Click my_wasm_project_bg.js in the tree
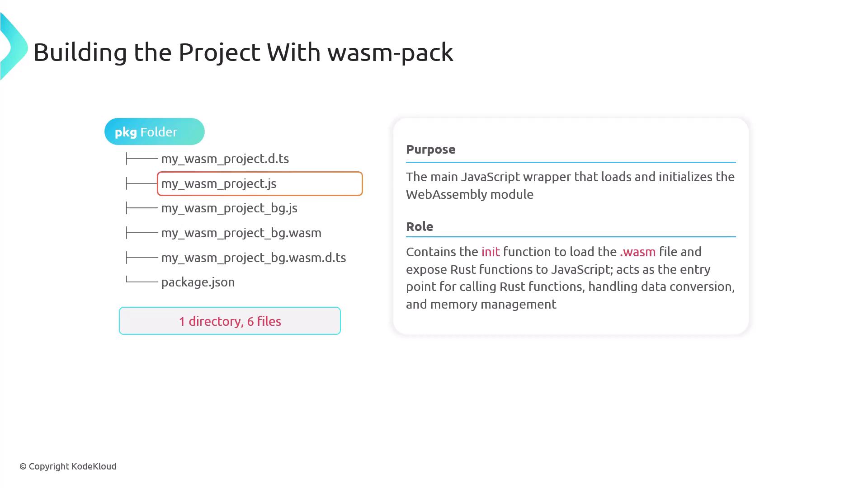The width and height of the screenshot is (868, 488). click(x=229, y=208)
